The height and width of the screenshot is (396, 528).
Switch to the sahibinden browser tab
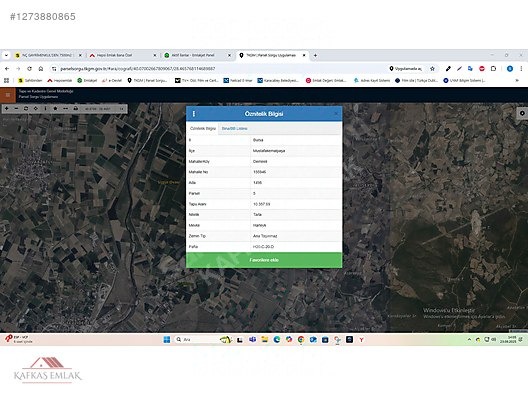point(48,55)
